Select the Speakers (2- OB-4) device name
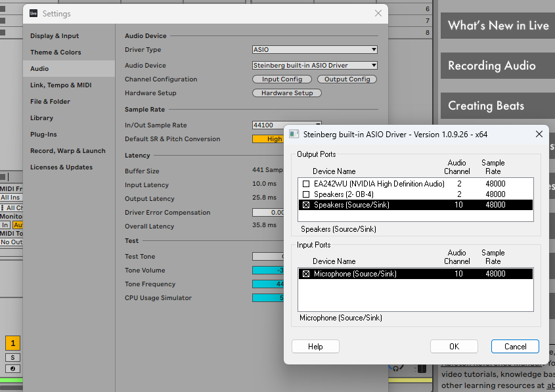The image size is (555, 392). (344, 194)
